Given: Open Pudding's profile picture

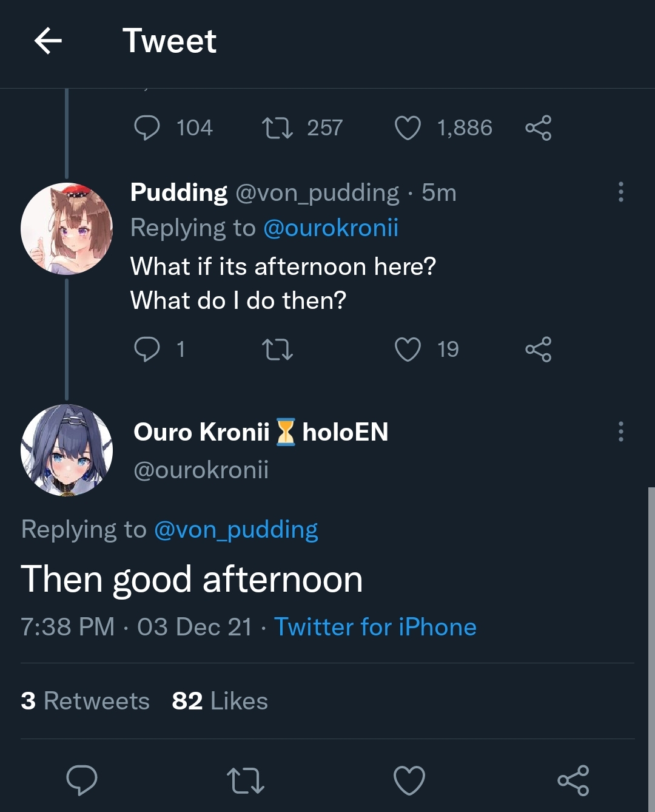Looking at the screenshot, I should click(x=67, y=229).
